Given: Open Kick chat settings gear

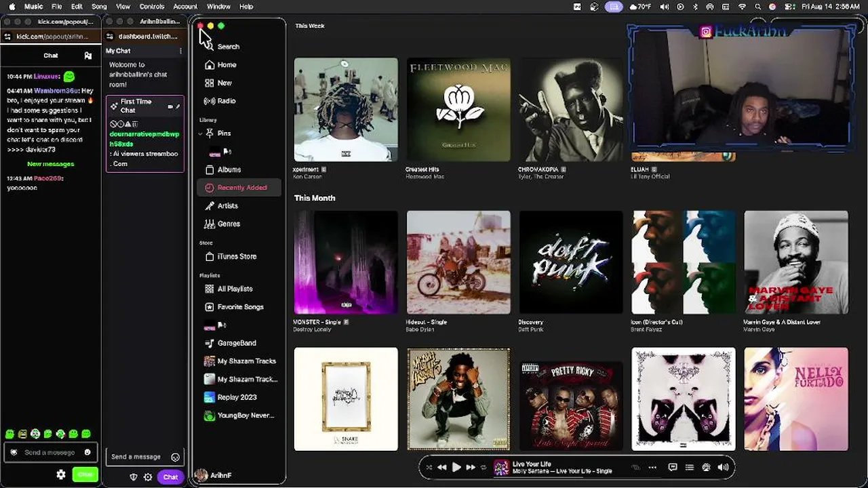Looking at the screenshot, I should (x=61, y=474).
